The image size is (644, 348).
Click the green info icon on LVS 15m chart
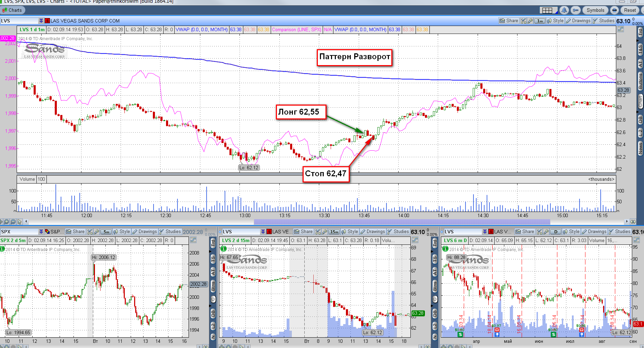coord(224,249)
